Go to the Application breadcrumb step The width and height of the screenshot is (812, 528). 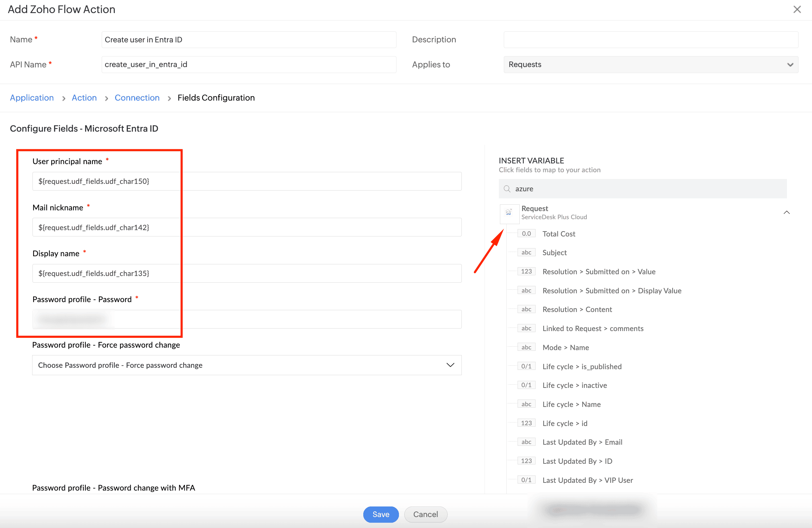click(32, 98)
